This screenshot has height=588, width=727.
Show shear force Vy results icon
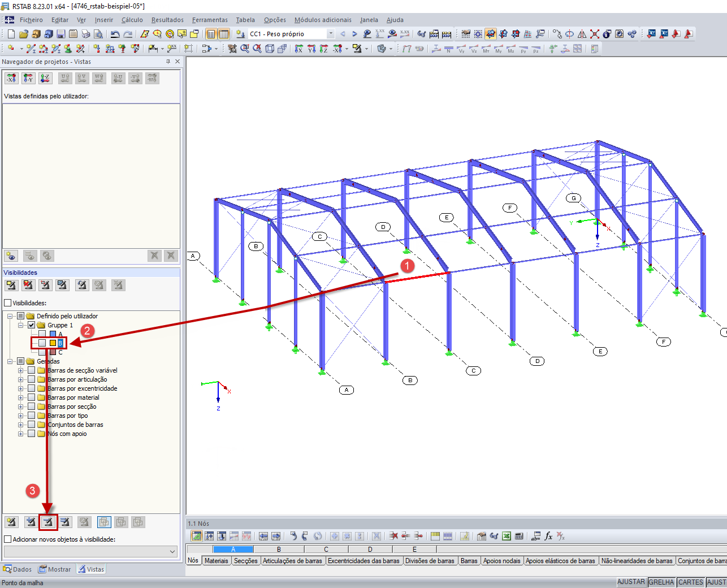point(461,49)
